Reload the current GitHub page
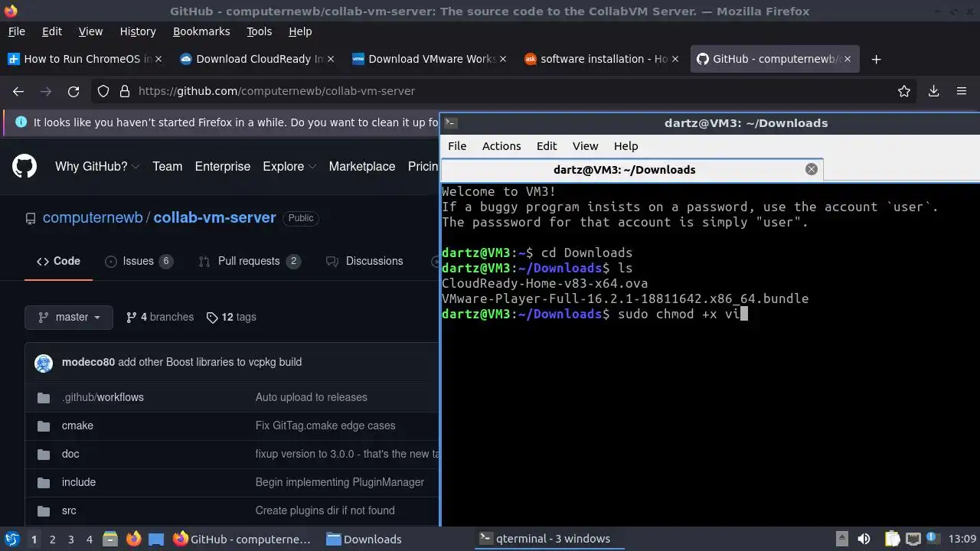Image resolution: width=980 pixels, height=551 pixels. pos(73,91)
